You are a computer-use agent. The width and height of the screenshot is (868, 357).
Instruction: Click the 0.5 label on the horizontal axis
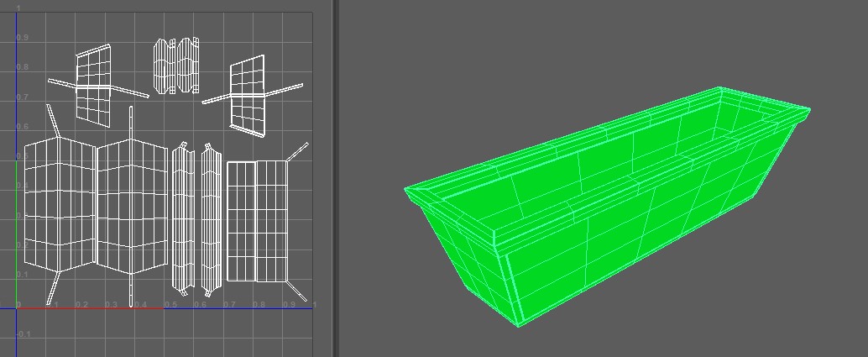click(x=170, y=304)
